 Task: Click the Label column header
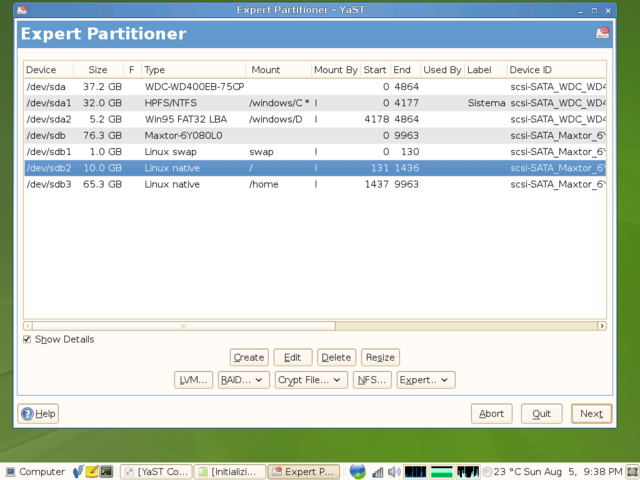pyautogui.click(x=486, y=70)
